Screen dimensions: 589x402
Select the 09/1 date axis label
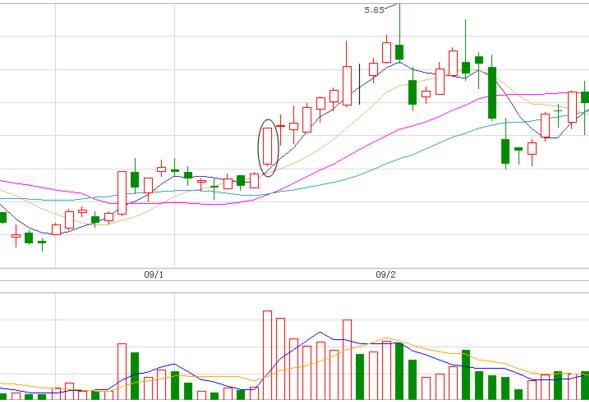point(154,275)
